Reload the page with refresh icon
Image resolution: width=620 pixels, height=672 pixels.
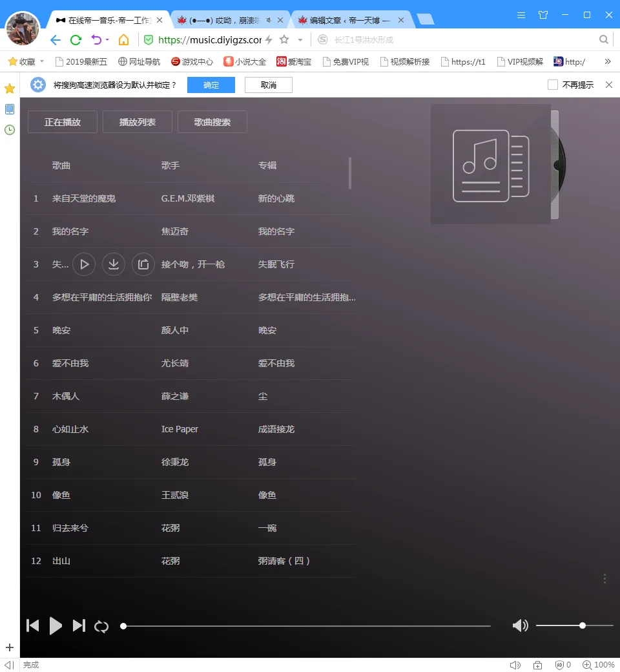[x=76, y=40]
